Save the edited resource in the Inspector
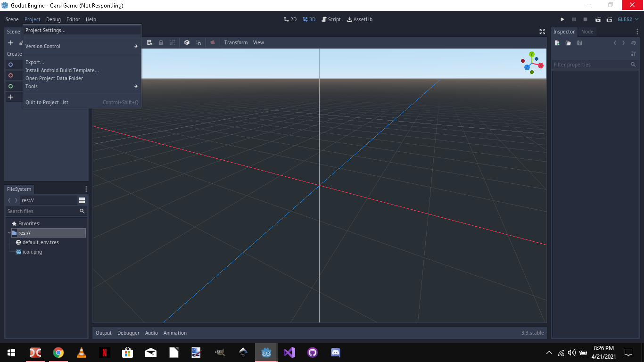 579,43
